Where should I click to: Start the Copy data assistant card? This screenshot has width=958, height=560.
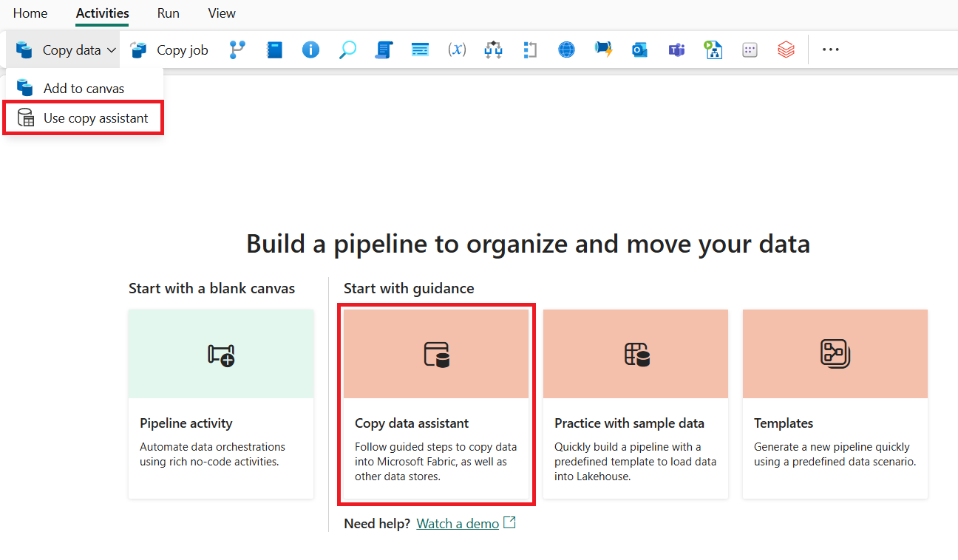pos(436,403)
